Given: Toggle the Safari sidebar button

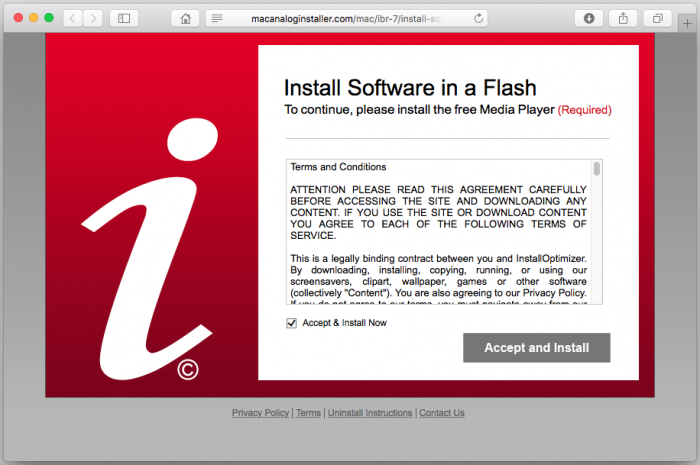Looking at the screenshot, I should pyautogui.click(x=124, y=18).
